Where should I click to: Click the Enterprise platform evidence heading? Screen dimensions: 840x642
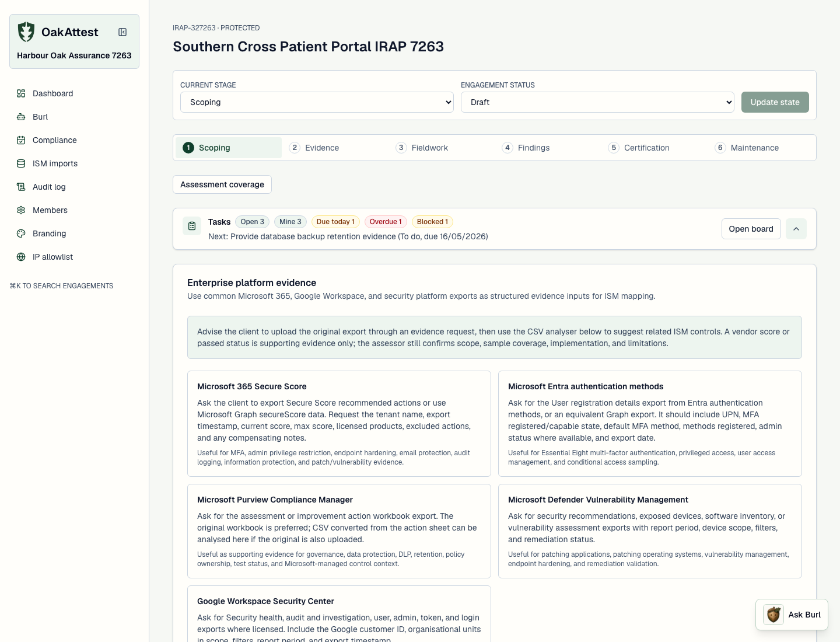tap(251, 282)
